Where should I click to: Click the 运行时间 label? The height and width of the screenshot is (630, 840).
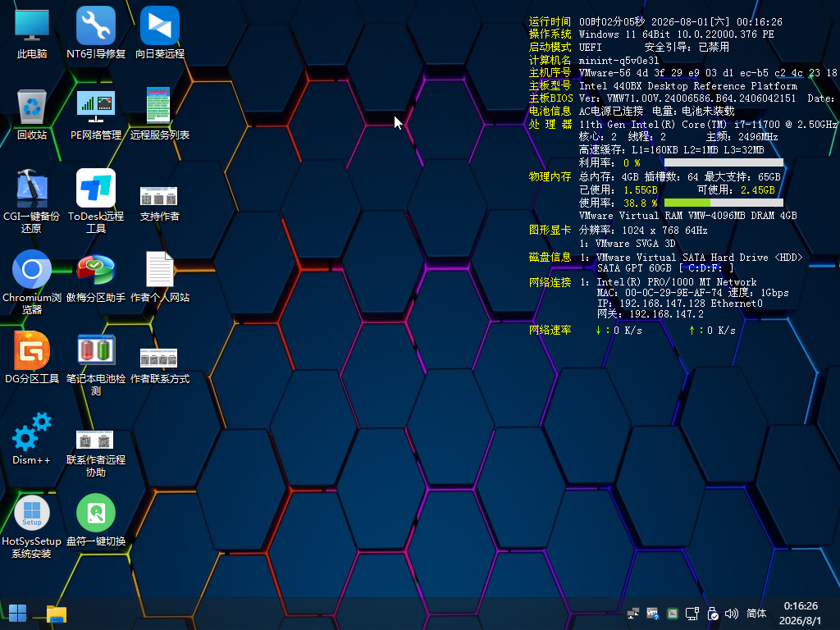(550, 21)
